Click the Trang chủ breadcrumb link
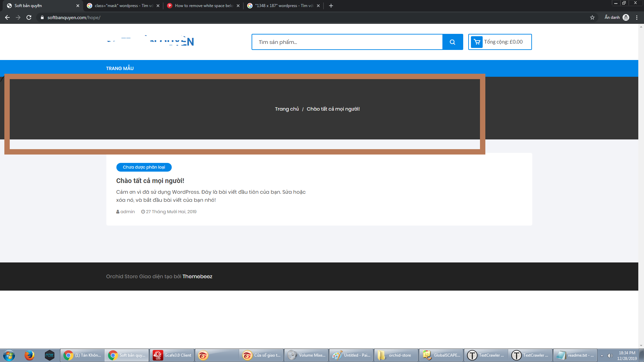This screenshot has height=362, width=644. [287, 109]
